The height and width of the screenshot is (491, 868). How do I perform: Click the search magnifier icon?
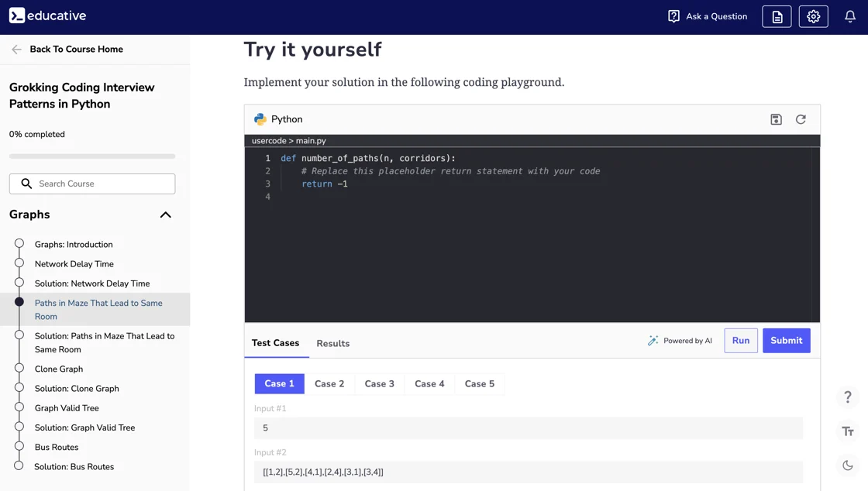[x=26, y=184]
